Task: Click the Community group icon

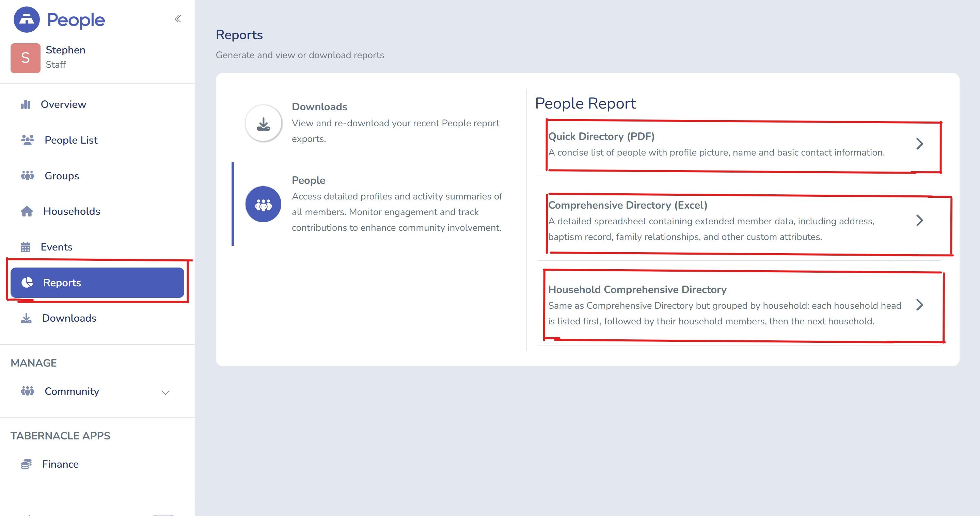Action: [x=27, y=391]
